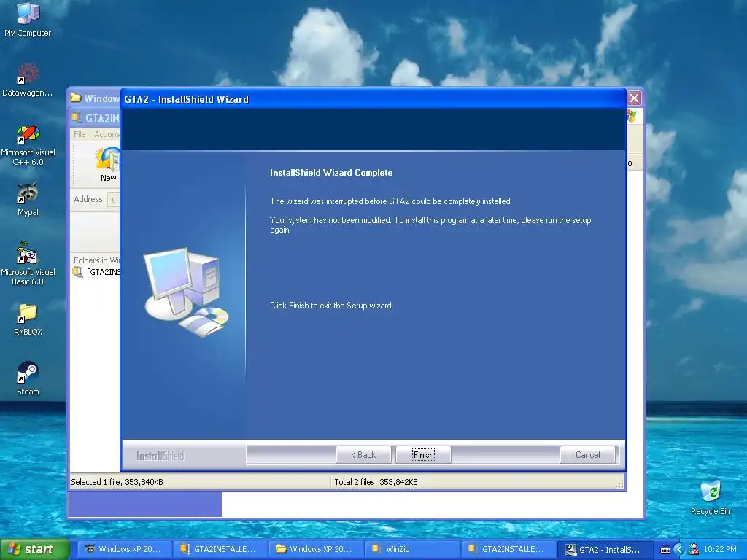
Task: Close the background Windows folder window
Action: 634,98
